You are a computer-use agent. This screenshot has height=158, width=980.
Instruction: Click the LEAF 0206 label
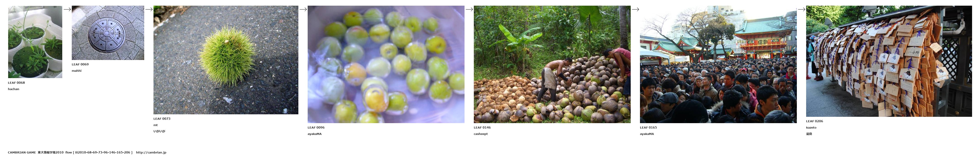click(815, 122)
